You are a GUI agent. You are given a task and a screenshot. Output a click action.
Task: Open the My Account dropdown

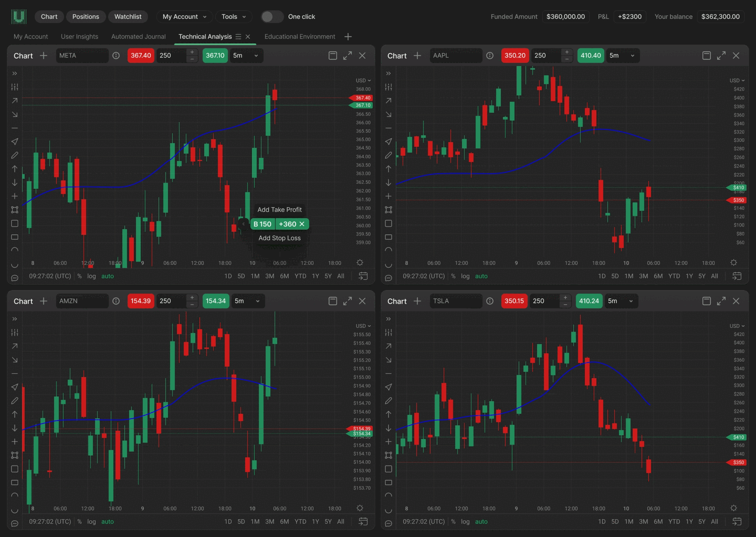[x=184, y=17]
